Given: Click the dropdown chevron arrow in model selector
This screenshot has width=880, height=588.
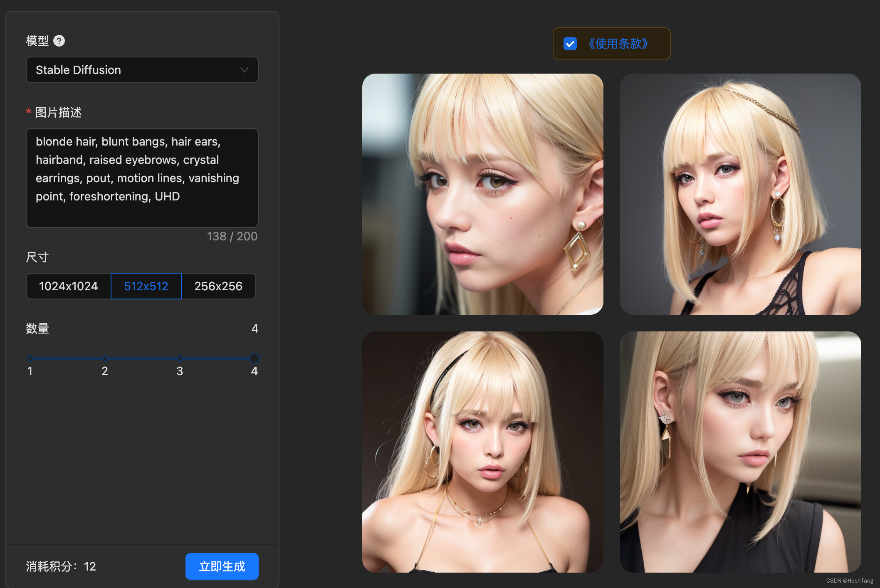Looking at the screenshot, I should pyautogui.click(x=245, y=70).
